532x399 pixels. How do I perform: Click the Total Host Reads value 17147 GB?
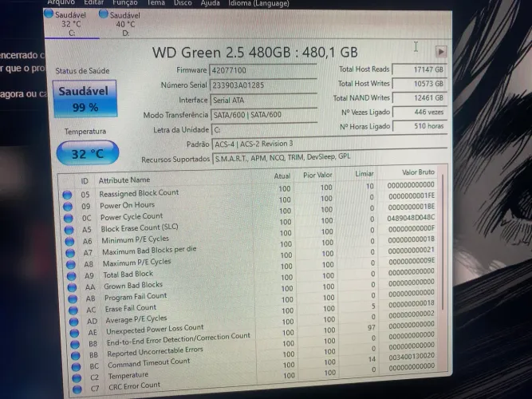420,69
